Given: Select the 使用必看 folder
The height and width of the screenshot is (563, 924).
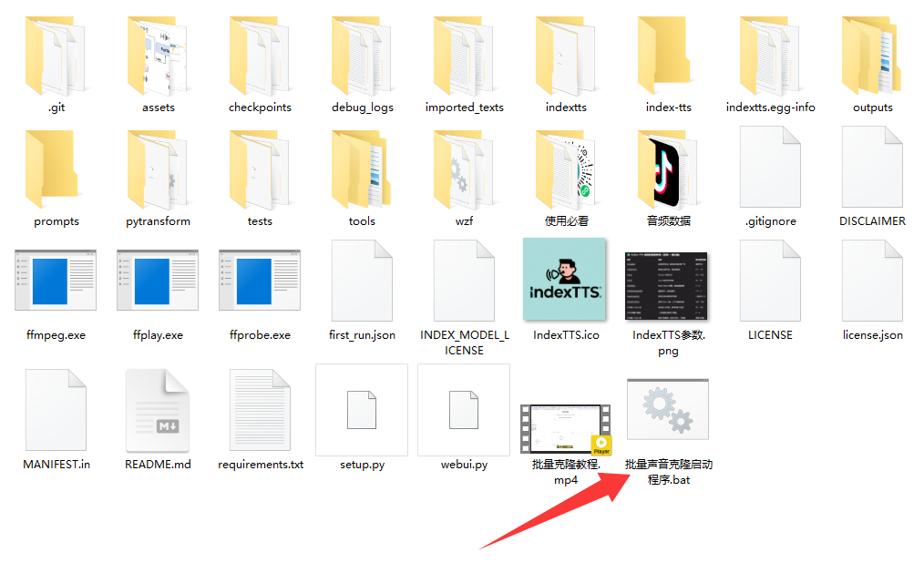Looking at the screenshot, I should 566,171.
